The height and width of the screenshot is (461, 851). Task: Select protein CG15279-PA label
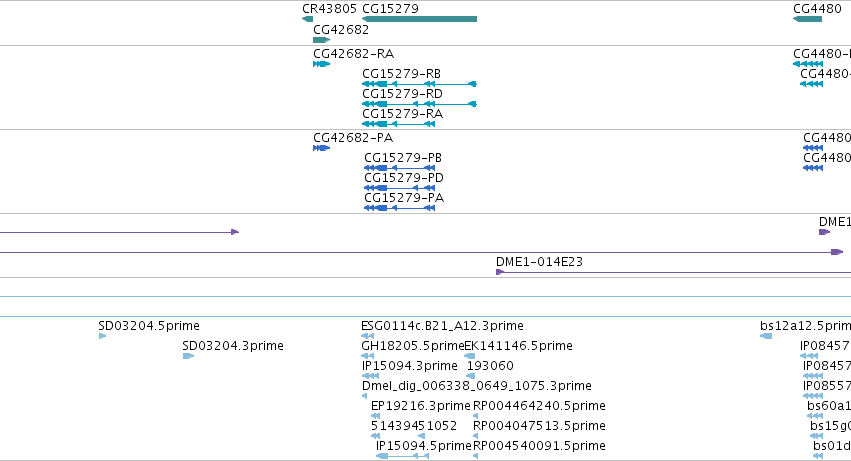404,198
